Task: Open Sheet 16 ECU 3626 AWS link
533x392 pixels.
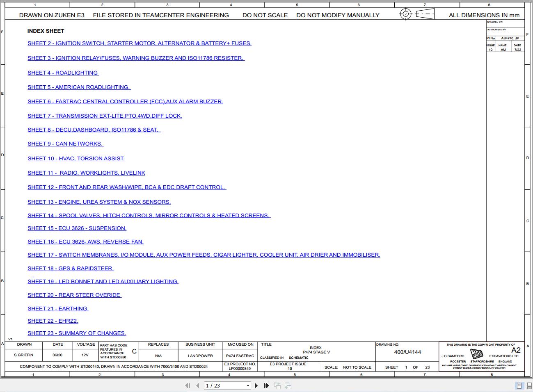Action: (85, 242)
